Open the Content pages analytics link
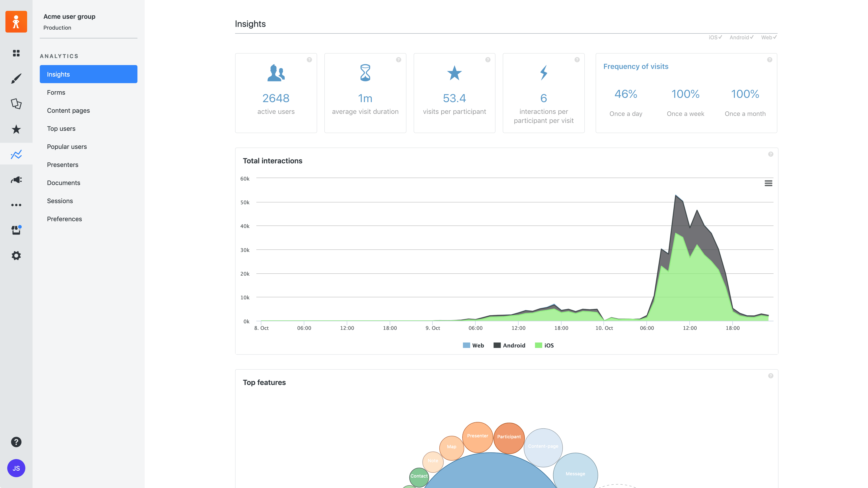The width and height of the screenshot is (868, 488). pos(68,110)
